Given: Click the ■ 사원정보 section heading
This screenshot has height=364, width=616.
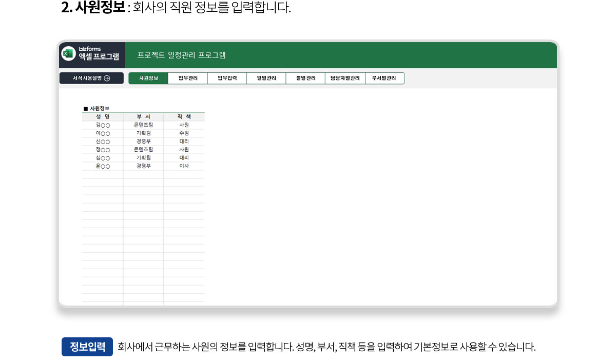Looking at the screenshot, I should pos(97,109).
